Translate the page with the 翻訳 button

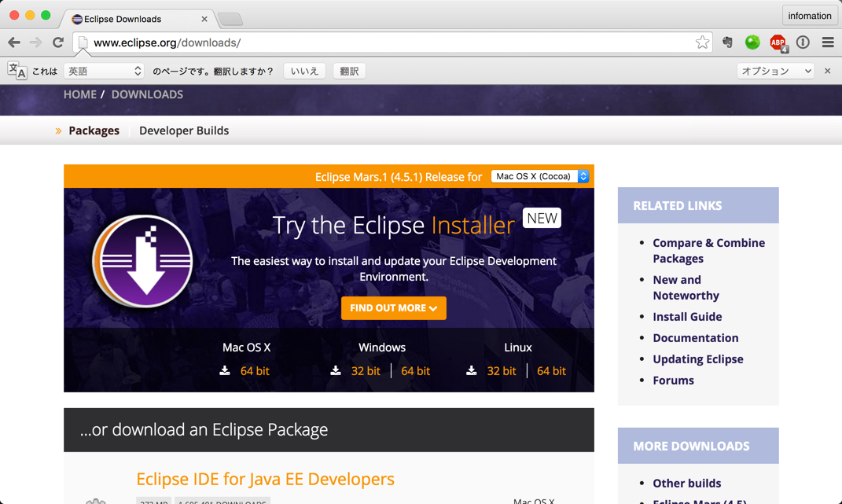coord(349,71)
